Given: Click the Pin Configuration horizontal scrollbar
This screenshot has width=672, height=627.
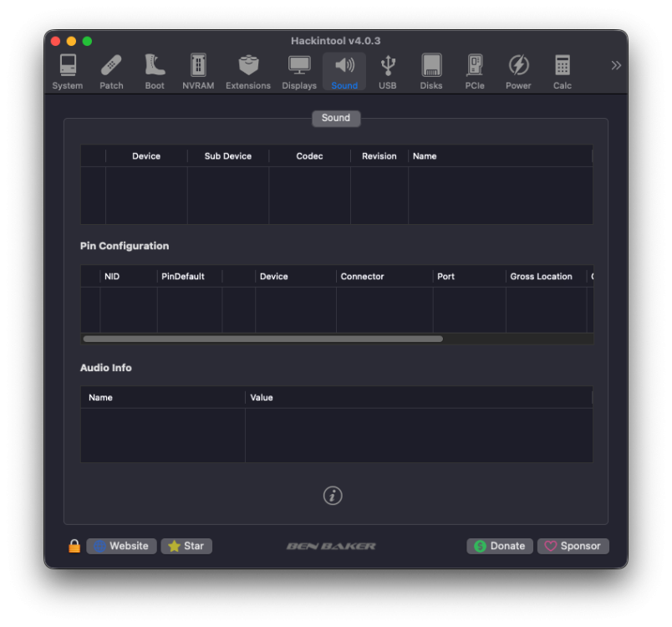Looking at the screenshot, I should coord(262,339).
